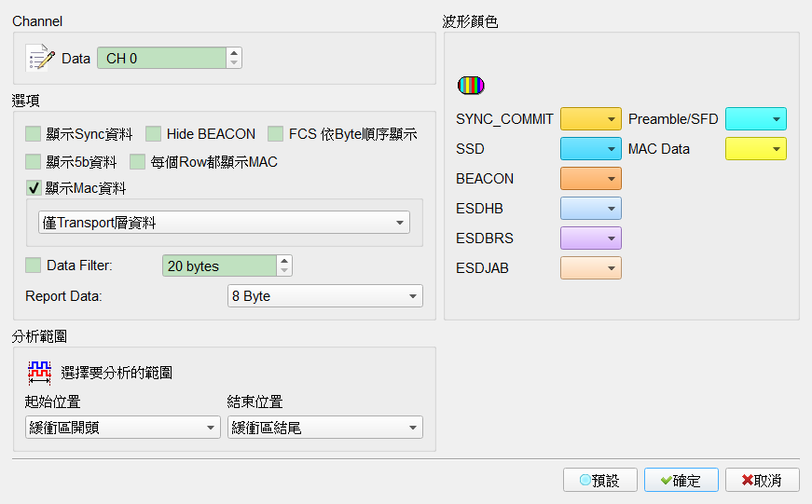This screenshot has width=812, height=504.
Task: Toggle 每個Row都顯示MAC checkbox
Action: tap(137, 162)
